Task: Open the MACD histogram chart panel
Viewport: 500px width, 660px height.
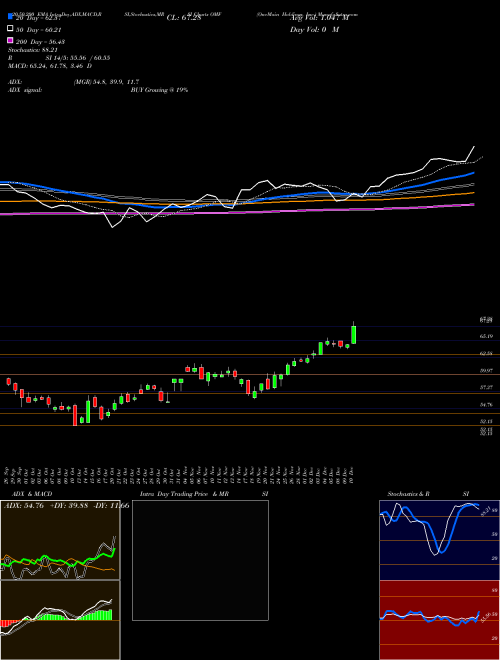Action: 60,620
